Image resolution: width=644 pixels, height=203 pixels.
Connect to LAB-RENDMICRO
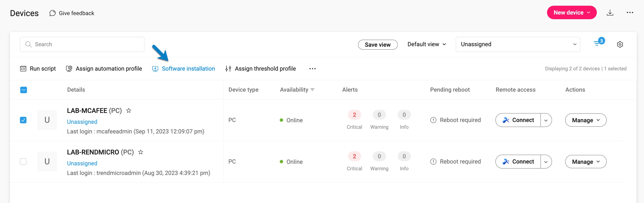[x=518, y=162]
